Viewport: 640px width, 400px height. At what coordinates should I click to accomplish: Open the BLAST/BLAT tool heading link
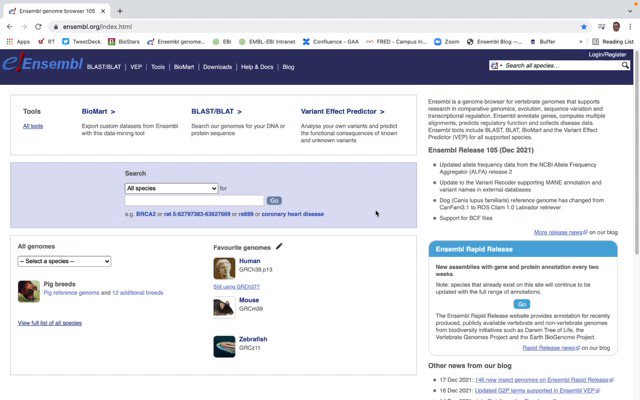point(216,111)
